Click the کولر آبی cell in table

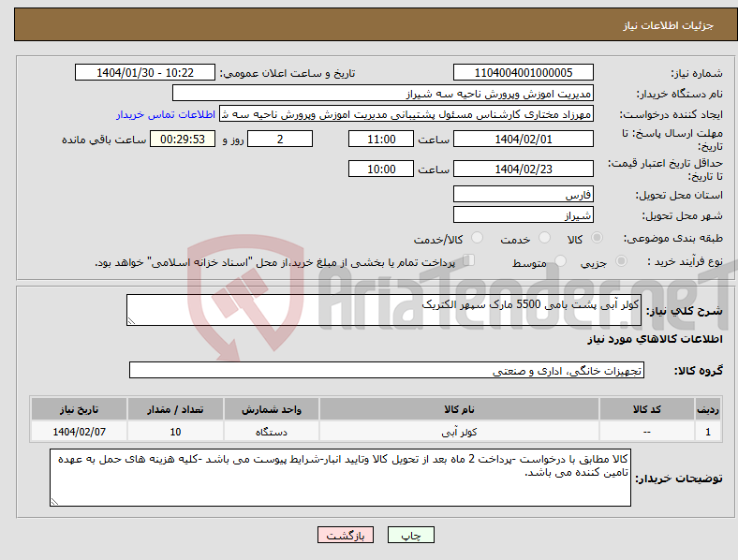459,432
